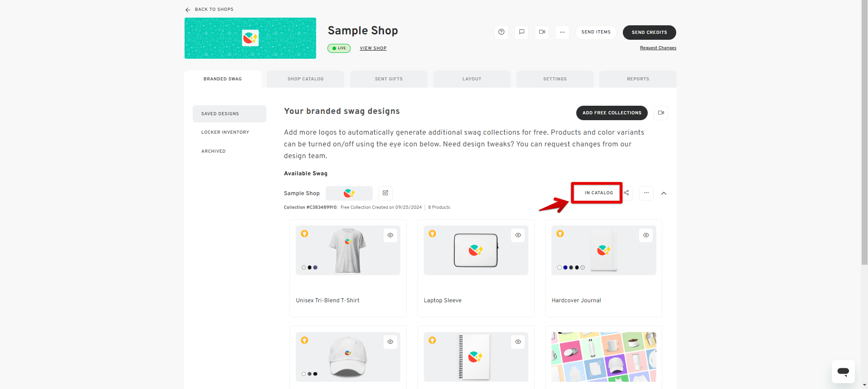Open the shop header three-dots menu
The height and width of the screenshot is (389, 868).
pyautogui.click(x=562, y=32)
